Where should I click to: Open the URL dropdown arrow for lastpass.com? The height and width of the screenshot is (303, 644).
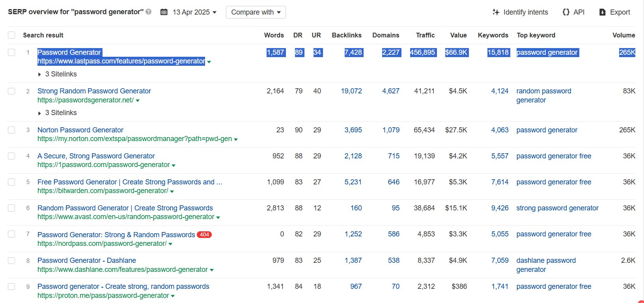click(x=209, y=62)
